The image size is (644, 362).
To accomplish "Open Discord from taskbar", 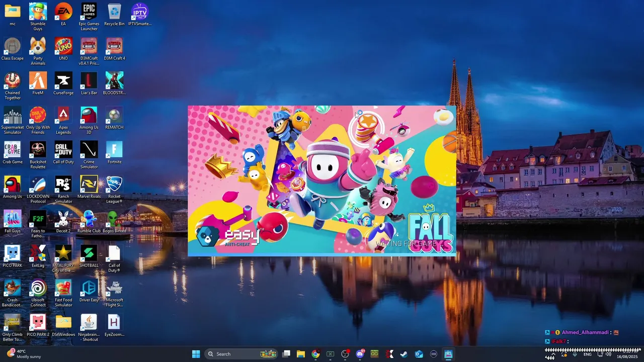I will click(360, 354).
